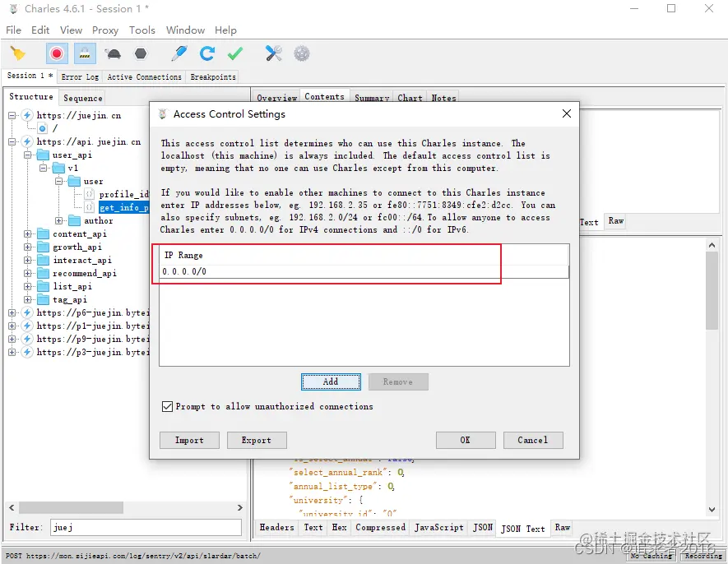728x564 pixels.
Task: Click Cancel in Access Control Settings
Action: point(533,440)
